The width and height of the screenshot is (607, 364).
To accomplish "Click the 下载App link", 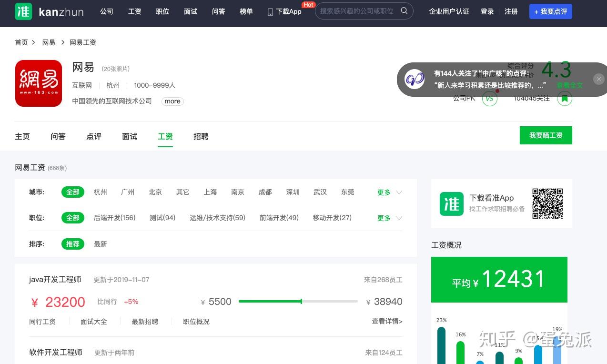I will (x=289, y=11).
